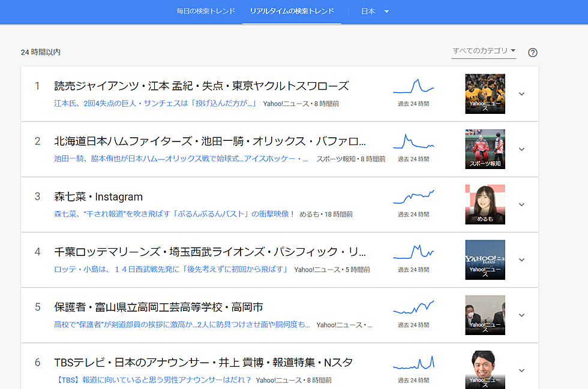This screenshot has width=588, height=389.
Task: Click source text めるも・18 時間前
Action: pyautogui.click(x=326, y=215)
